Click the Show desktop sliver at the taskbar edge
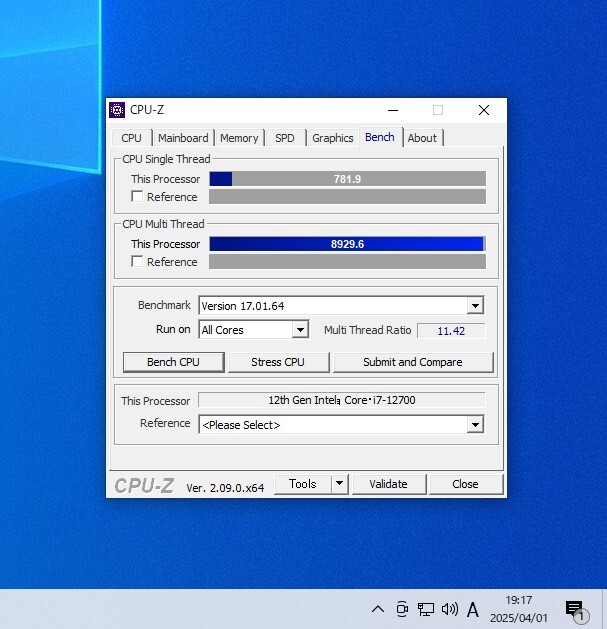Screen dimensions: 607x629 tap(604, 609)
